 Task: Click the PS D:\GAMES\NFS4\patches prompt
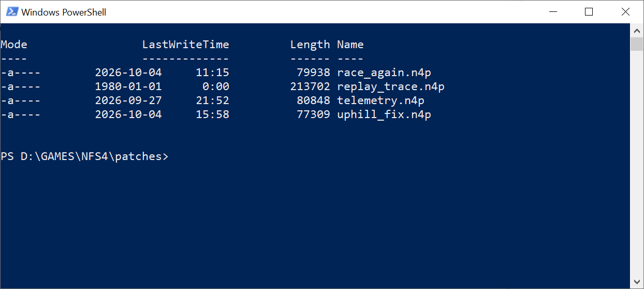pyautogui.click(x=84, y=156)
